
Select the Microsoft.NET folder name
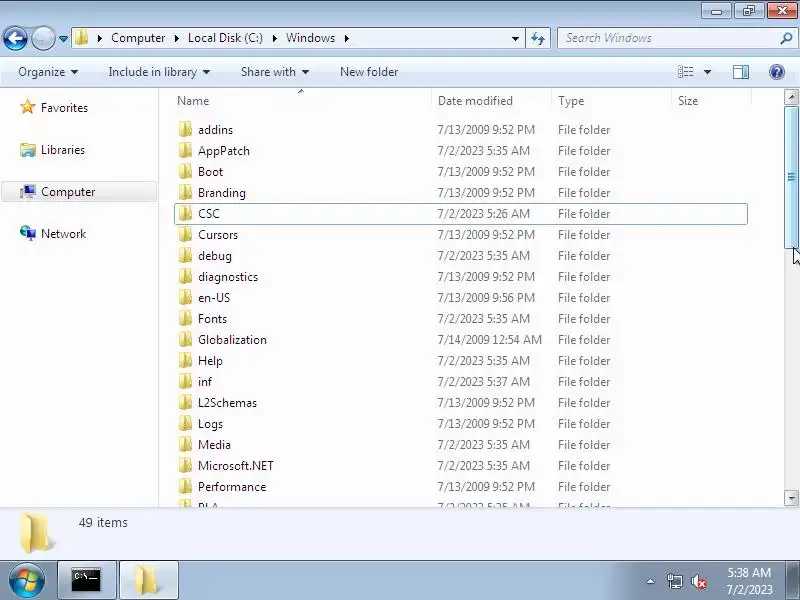click(236, 466)
